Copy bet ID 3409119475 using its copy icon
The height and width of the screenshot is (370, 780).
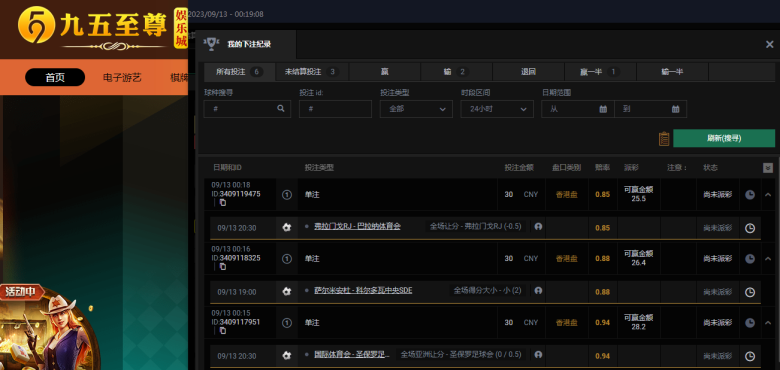(x=222, y=202)
